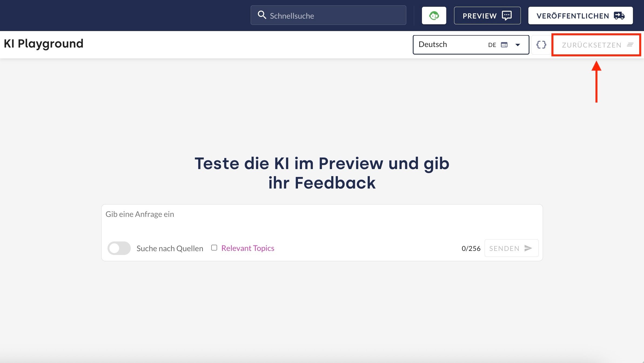Enable the Suche nach Quellen switch
Viewport: 644px width, 363px height.
pos(119,248)
